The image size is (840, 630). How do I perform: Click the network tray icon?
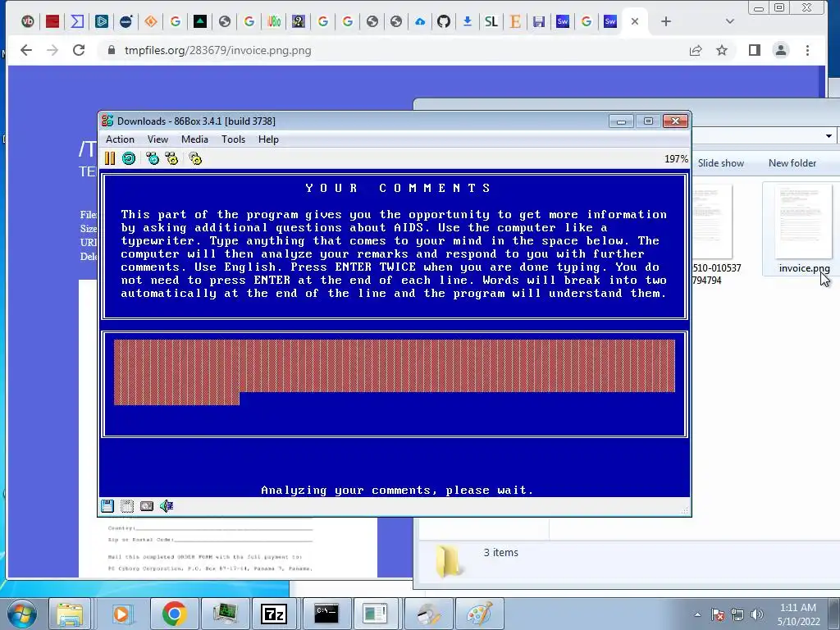(x=737, y=614)
